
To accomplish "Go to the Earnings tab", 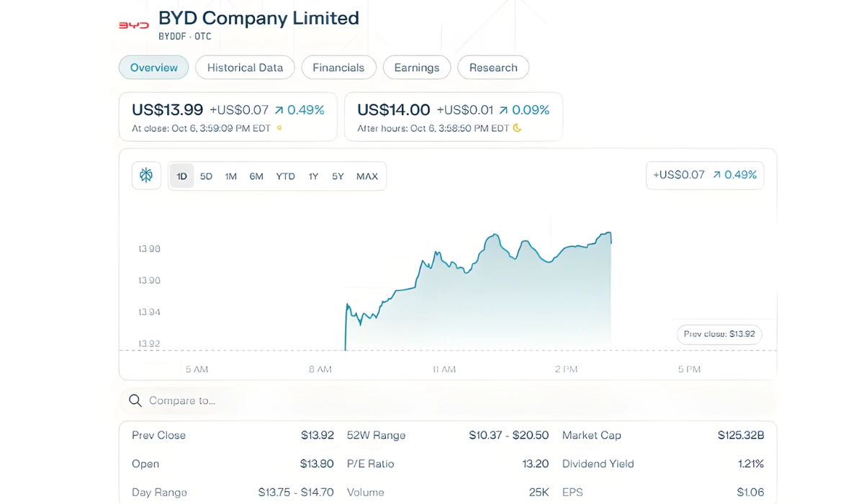I will (416, 68).
